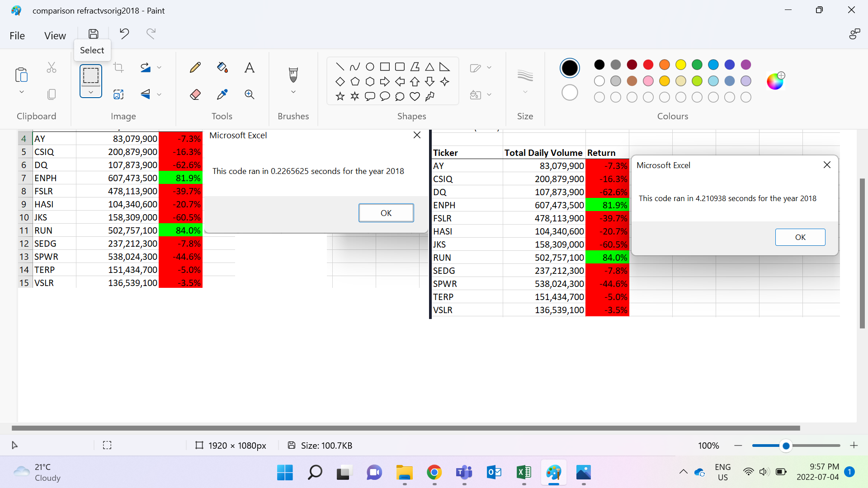
Task: Toggle the rectangular Select tool
Action: (x=90, y=75)
